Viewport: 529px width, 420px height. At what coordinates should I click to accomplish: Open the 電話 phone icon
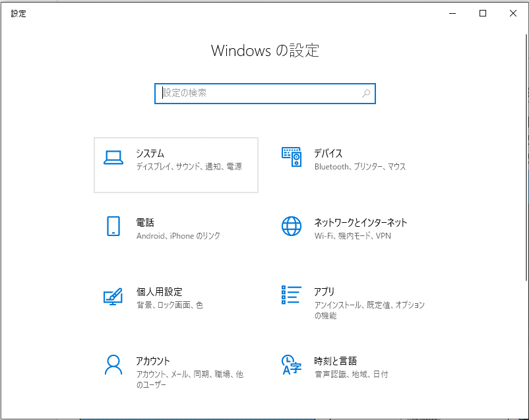[113, 226]
